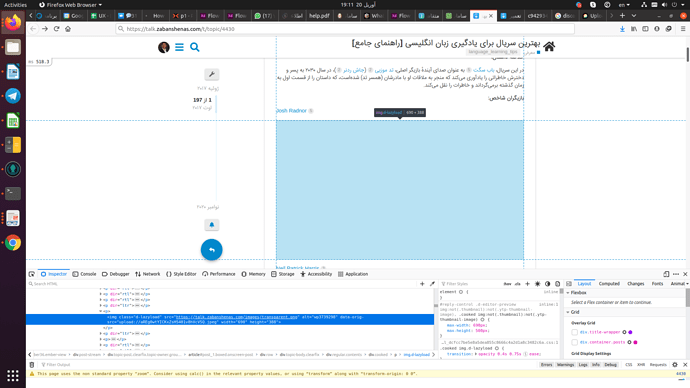
Task: Clear the web console with trash icon
Action: point(32,365)
